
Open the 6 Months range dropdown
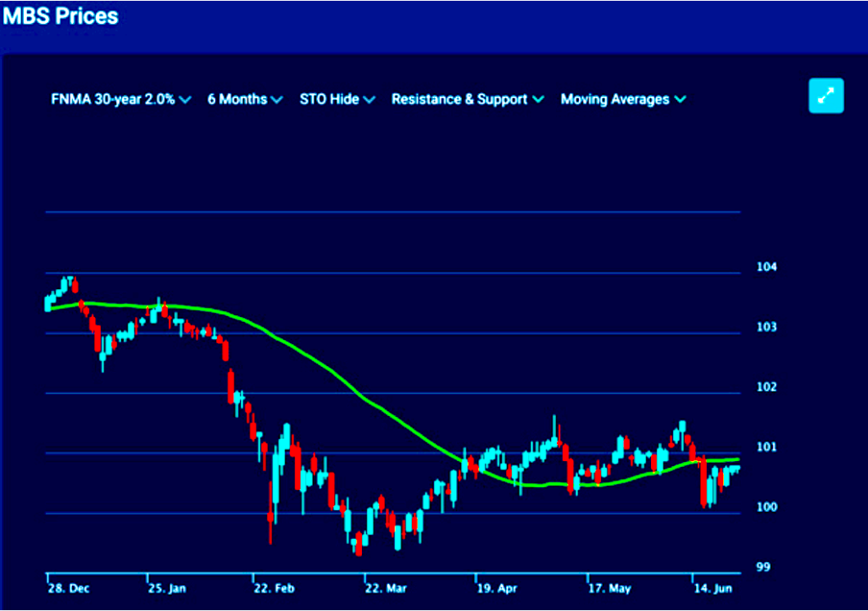coord(244,99)
